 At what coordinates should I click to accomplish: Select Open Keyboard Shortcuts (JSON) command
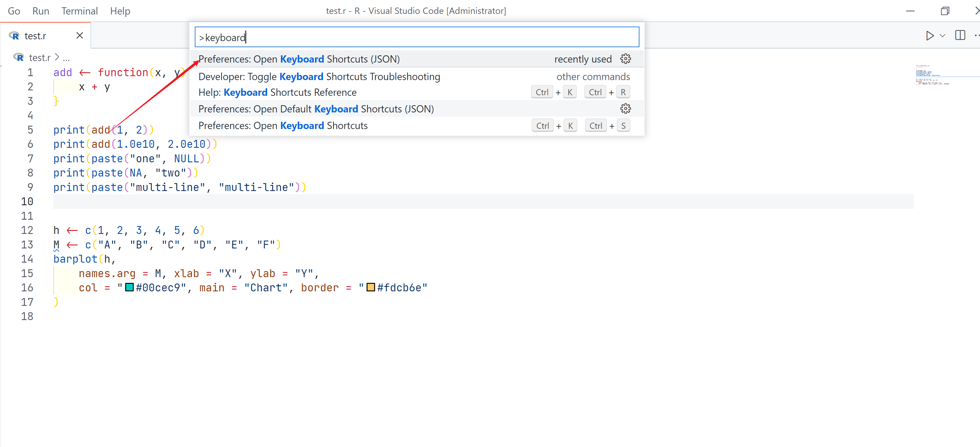[x=299, y=59]
